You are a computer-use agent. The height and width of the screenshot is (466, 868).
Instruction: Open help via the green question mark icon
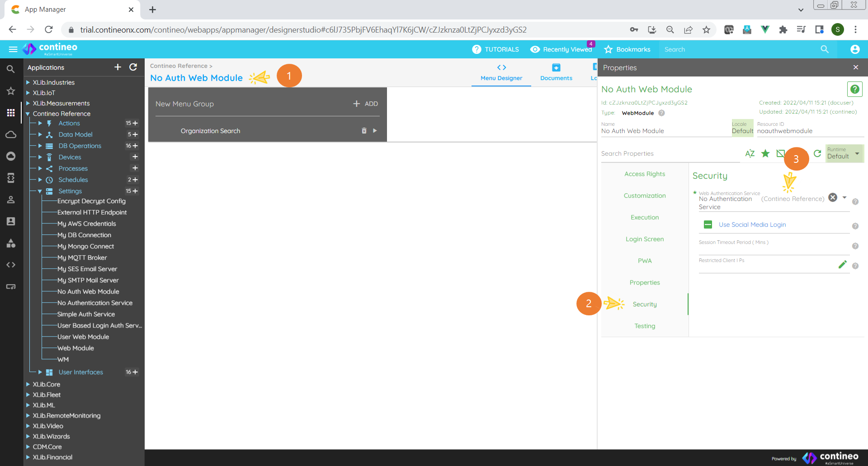pyautogui.click(x=854, y=89)
